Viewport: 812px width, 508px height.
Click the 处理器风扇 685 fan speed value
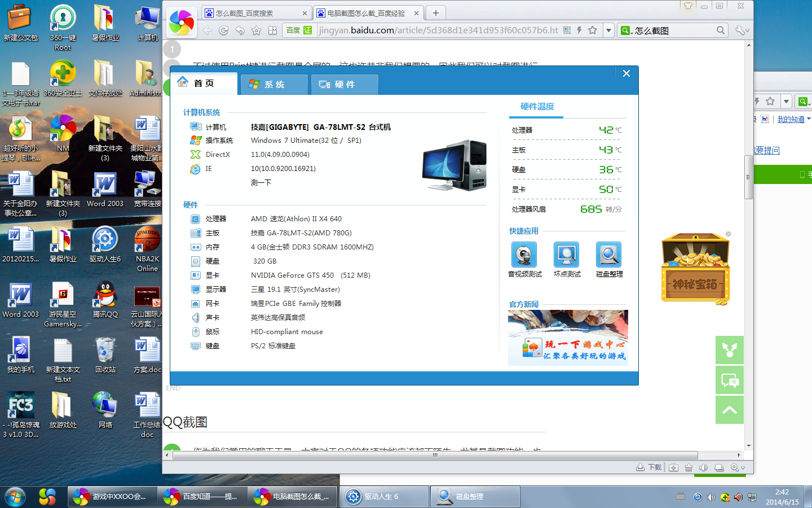[591, 209]
